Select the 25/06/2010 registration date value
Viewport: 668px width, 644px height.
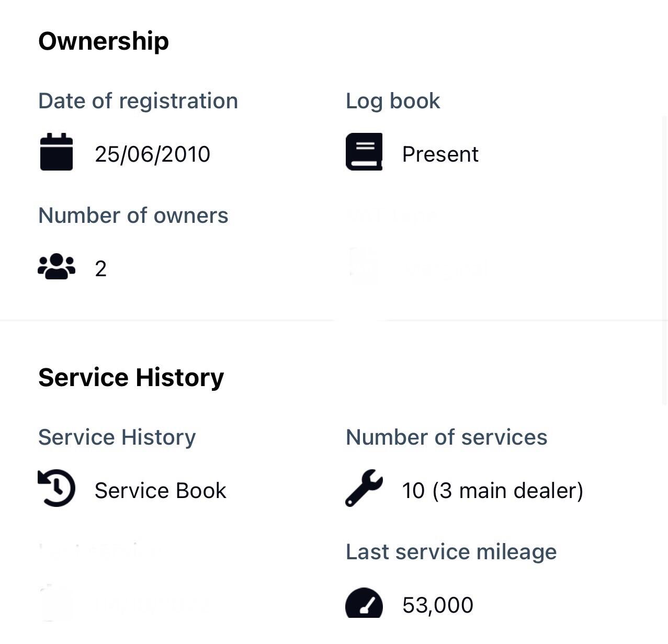152,154
